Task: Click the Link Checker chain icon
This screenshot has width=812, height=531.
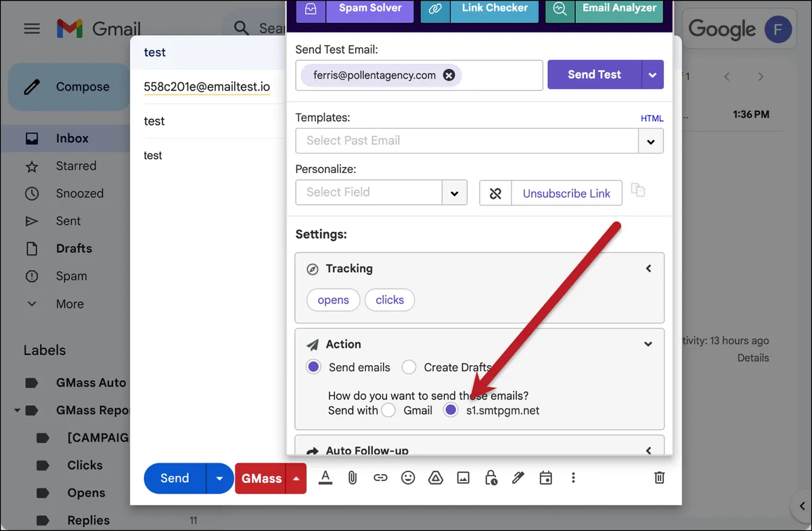Action: tap(435, 9)
